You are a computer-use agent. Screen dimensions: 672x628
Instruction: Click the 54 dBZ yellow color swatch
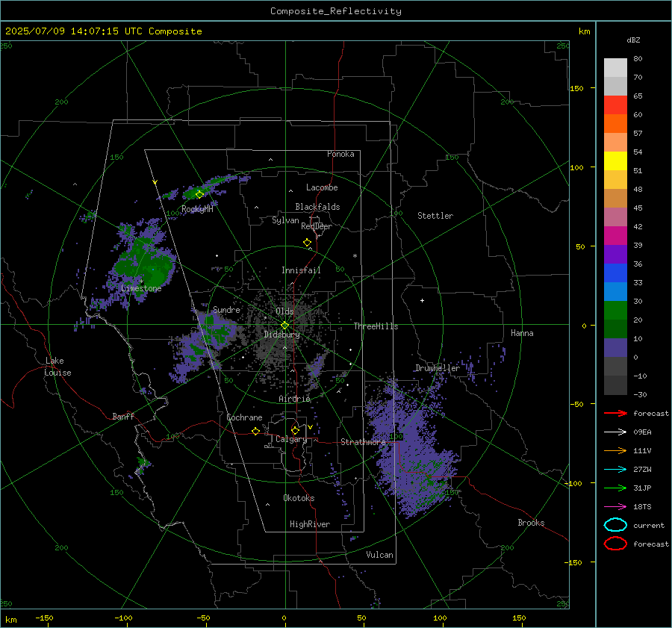[615, 161]
